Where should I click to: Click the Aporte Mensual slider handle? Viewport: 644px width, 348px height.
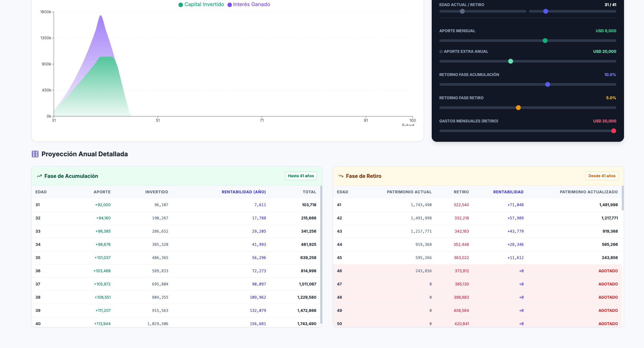545,41
